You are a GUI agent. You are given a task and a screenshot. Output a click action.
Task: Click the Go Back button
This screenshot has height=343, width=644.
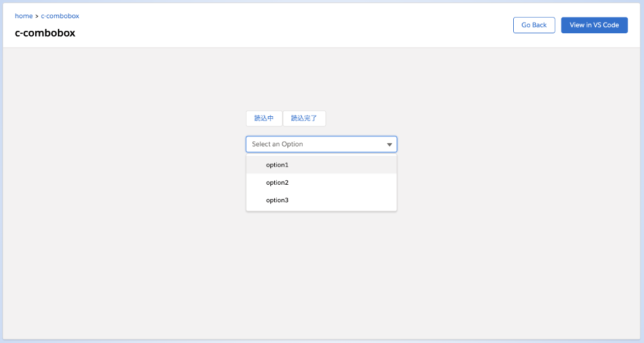[x=534, y=25]
